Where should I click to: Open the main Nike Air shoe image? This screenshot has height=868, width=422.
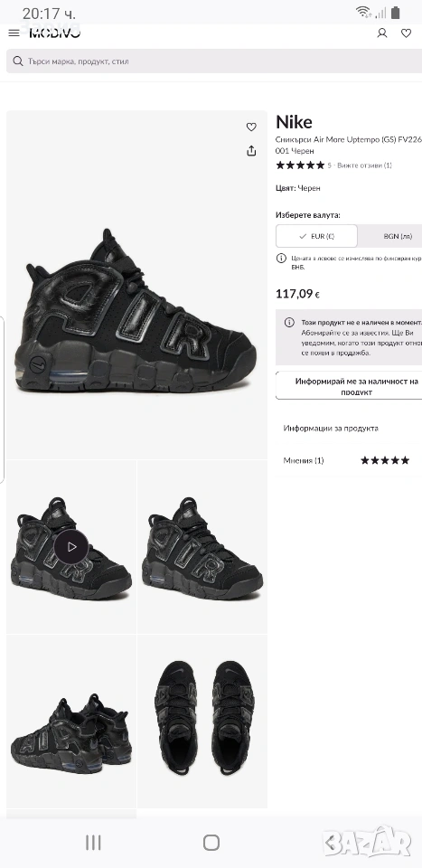[136, 285]
